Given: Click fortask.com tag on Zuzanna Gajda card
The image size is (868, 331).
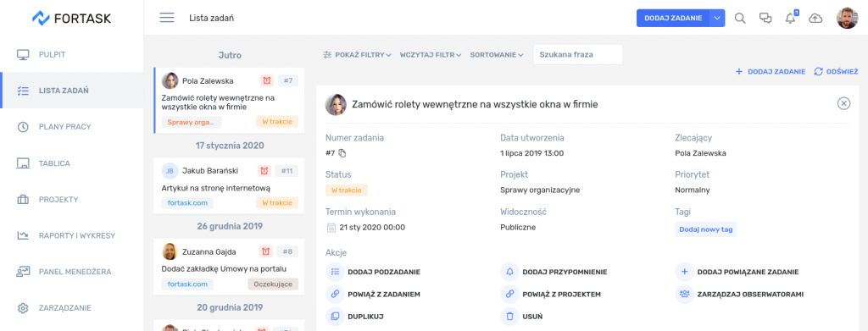Looking at the screenshot, I should 187,284.
